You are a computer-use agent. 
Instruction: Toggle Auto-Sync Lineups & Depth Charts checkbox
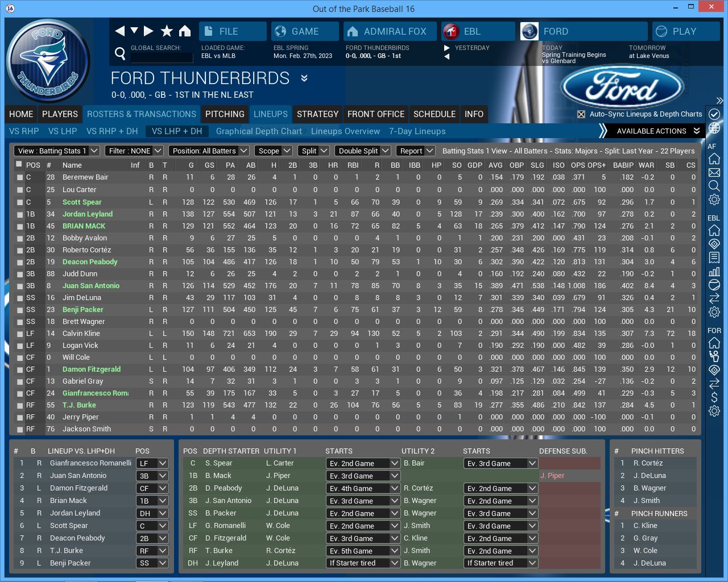point(581,114)
